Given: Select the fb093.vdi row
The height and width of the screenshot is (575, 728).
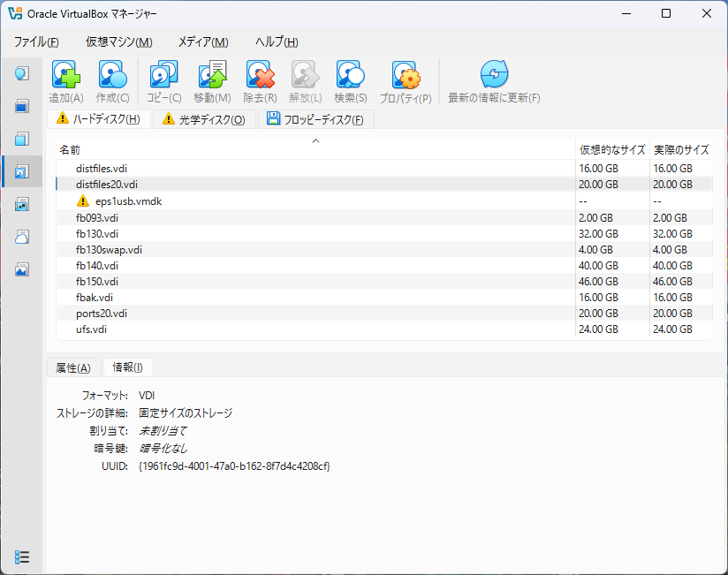Looking at the screenshot, I should click(x=384, y=217).
